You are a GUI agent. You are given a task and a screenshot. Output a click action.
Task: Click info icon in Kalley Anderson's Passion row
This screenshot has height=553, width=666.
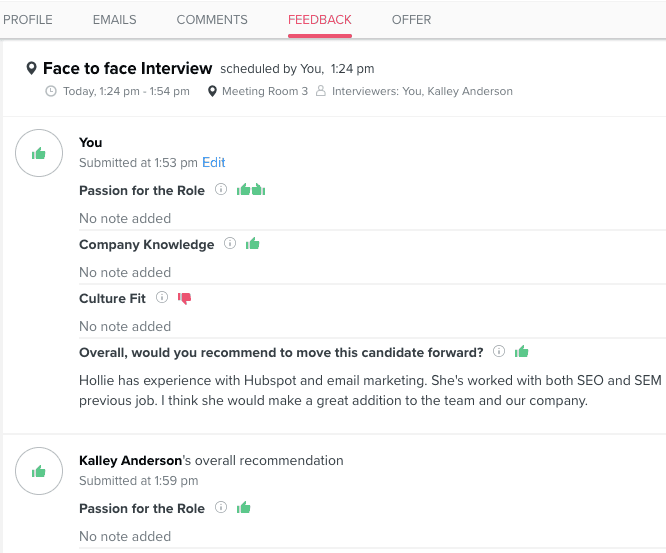pyautogui.click(x=221, y=507)
